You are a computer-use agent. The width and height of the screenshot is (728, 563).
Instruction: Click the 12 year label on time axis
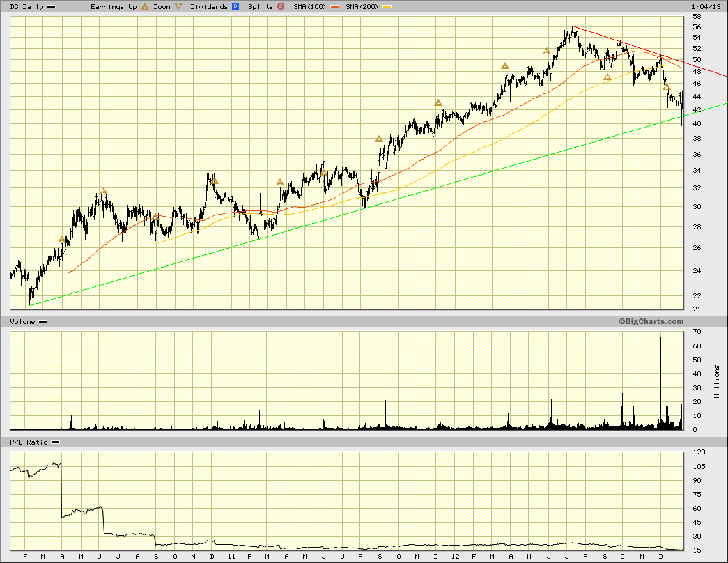(x=455, y=557)
